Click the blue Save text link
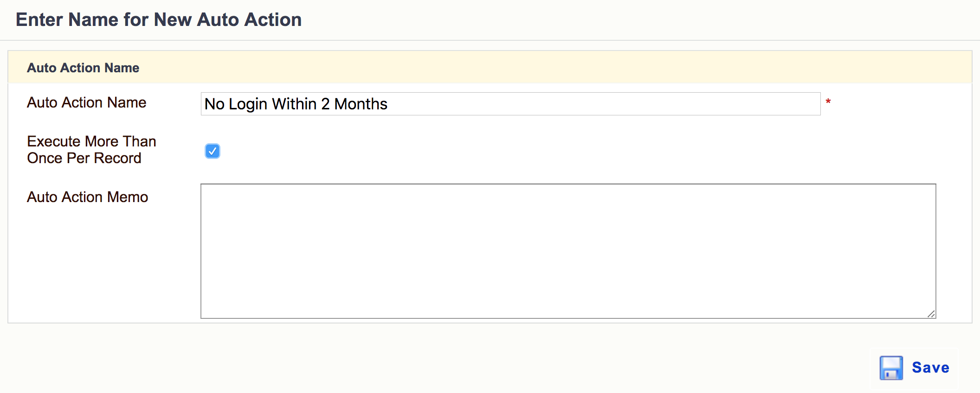980x393 pixels. tap(930, 368)
